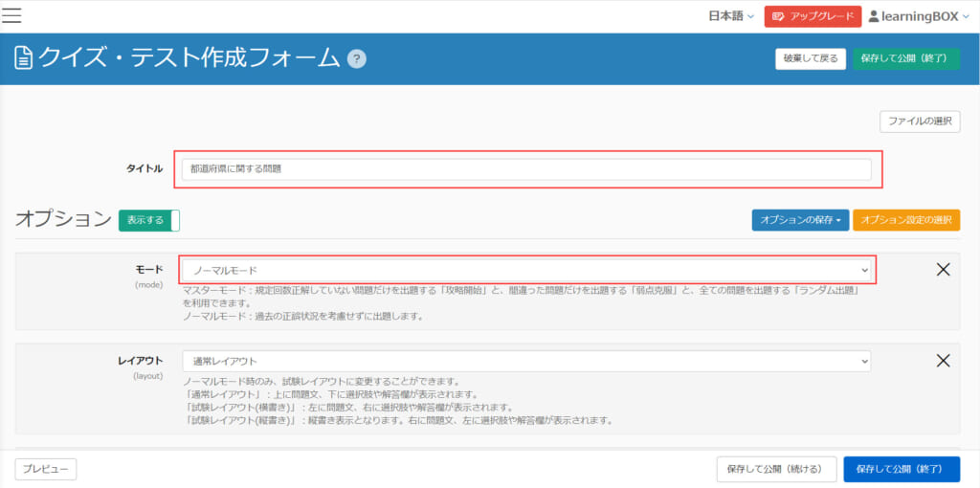
Task: Click the learningBOX user profile icon
Action: tap(876, 16)
